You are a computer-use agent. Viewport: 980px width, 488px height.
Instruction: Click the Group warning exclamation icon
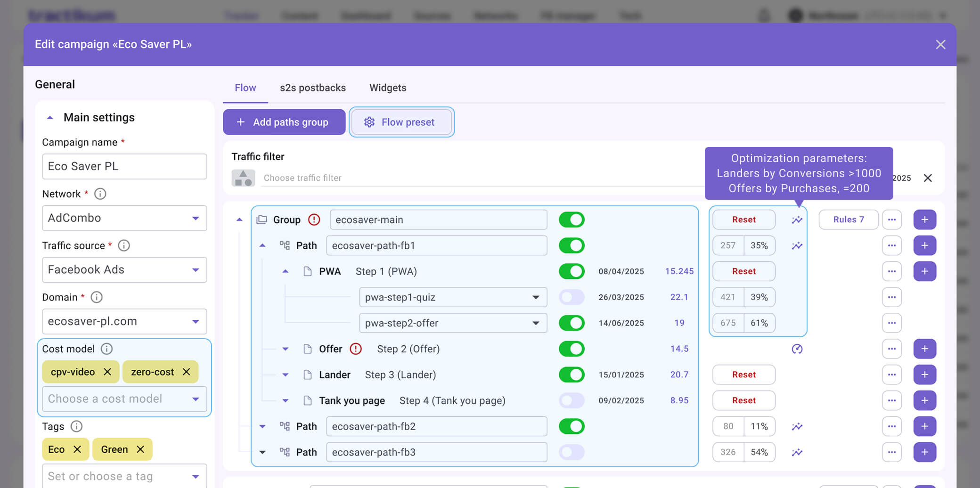click(x=314, y=220)
